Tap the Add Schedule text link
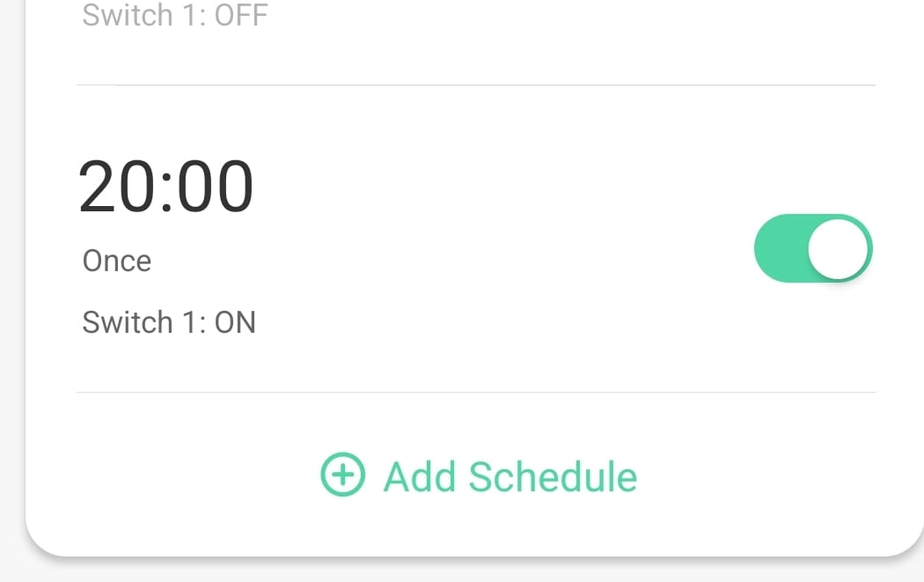Screen dimensions: 924x582 [x=510, y=477]
